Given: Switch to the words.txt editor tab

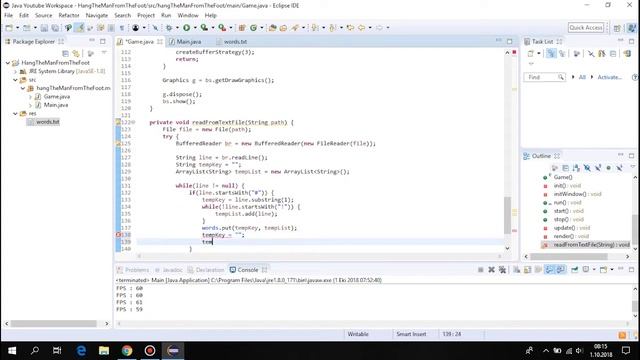Looking at the screenshot, I should (x=232, y=42).
